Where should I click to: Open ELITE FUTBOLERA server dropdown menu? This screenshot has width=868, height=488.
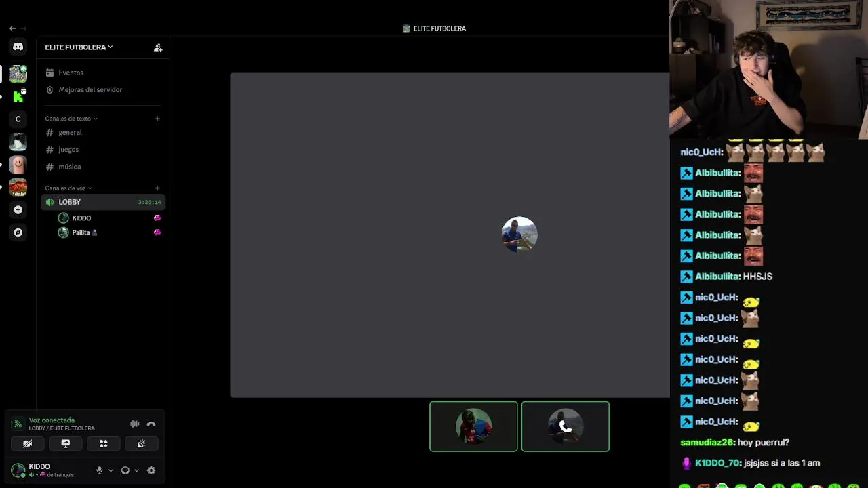(x=79, y=47)
